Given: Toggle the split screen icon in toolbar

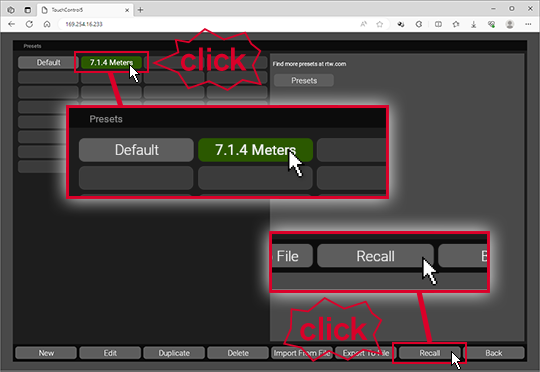Looking at the screenshot, I should click(x=438, y=24).
